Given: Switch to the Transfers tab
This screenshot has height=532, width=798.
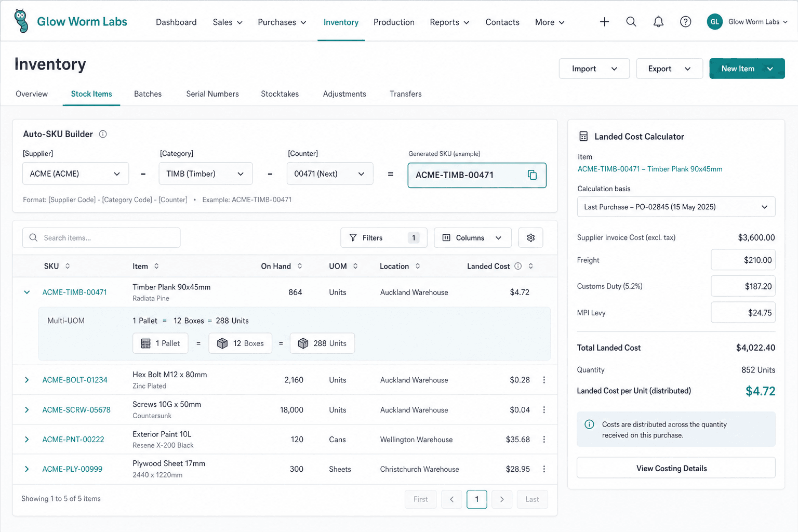Looking at the screenshot, I should 406,94.
